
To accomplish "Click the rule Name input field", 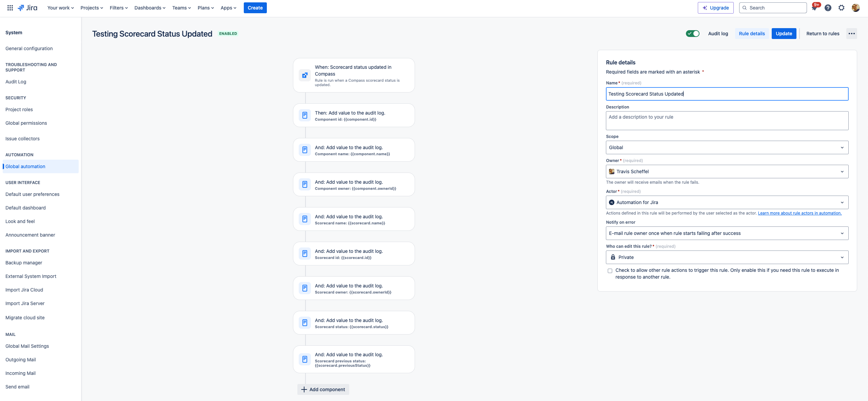I will point(727,94).
